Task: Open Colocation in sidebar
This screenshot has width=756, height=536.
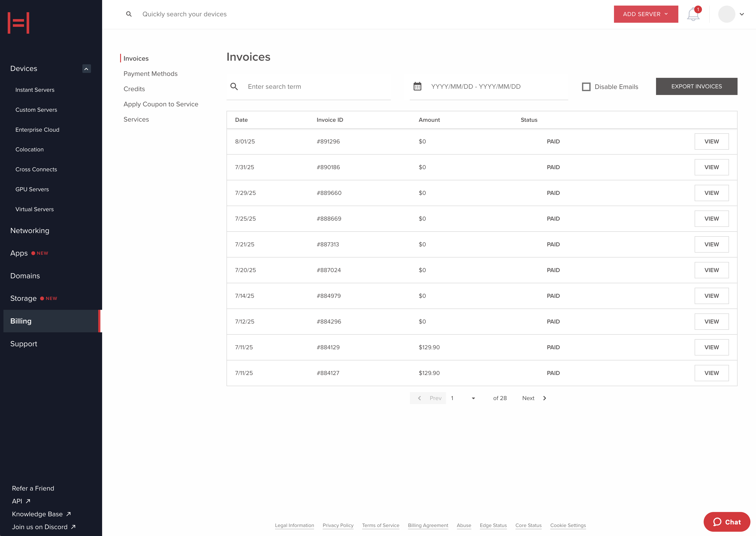Action: 29,149
